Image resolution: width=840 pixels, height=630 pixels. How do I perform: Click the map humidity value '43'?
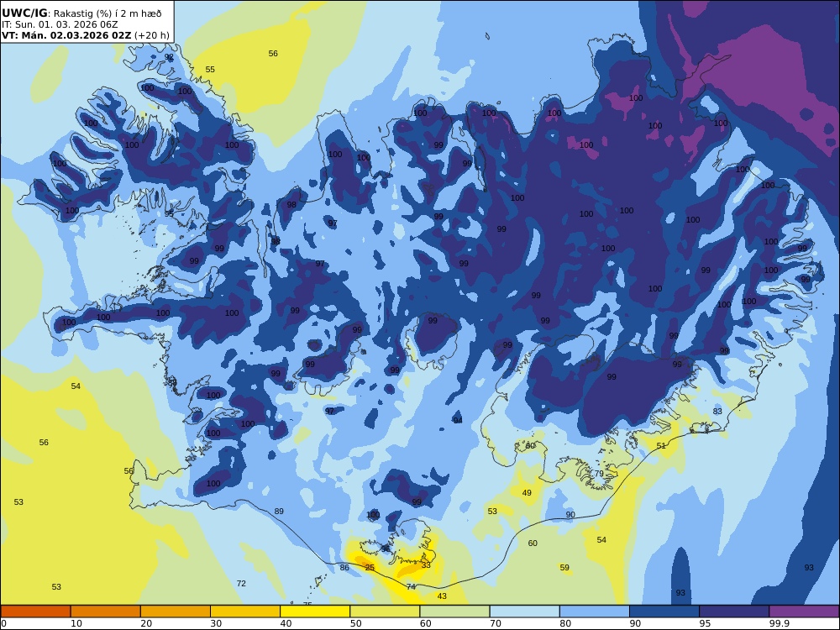pyautogui.click(x=442, y=596)
